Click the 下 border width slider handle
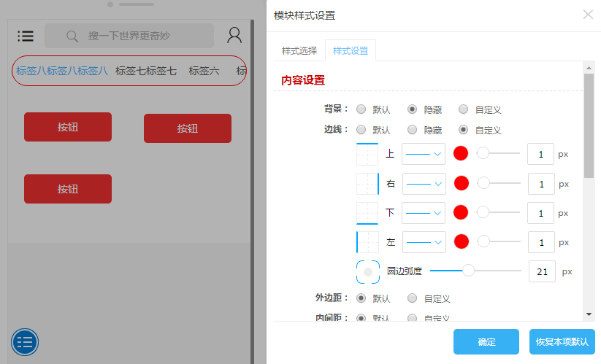601x364 pixels. click(483, 212)
